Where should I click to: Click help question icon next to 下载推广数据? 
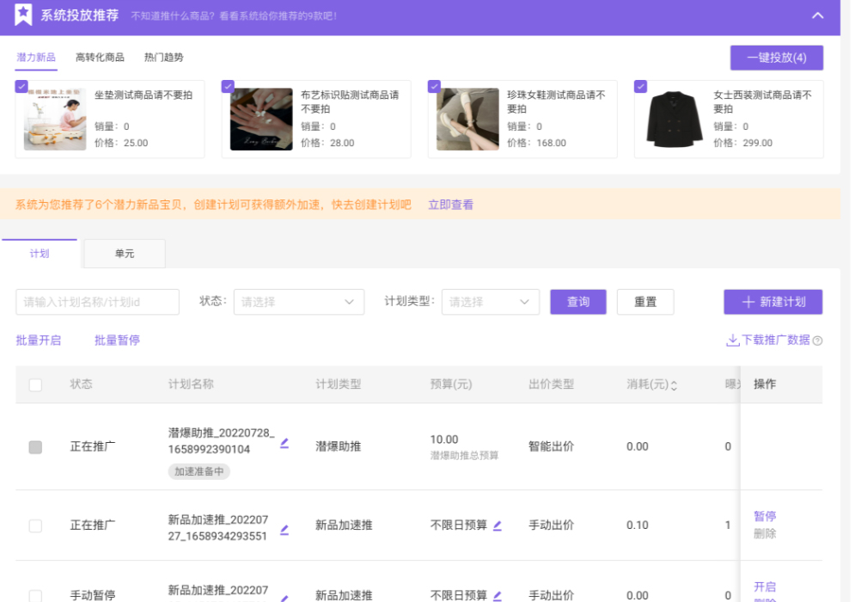pos(817,341)
